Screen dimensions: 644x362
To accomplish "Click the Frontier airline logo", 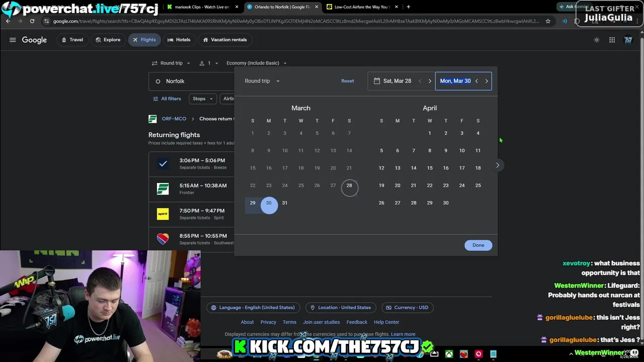I will click(163, 189).
